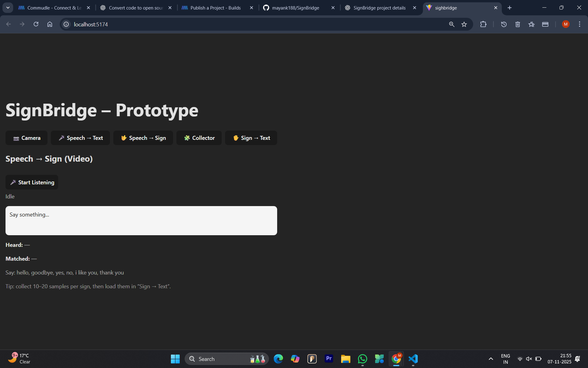Open the extensions puzzle icon
The image size is (588, 368).
pos(483,24)
